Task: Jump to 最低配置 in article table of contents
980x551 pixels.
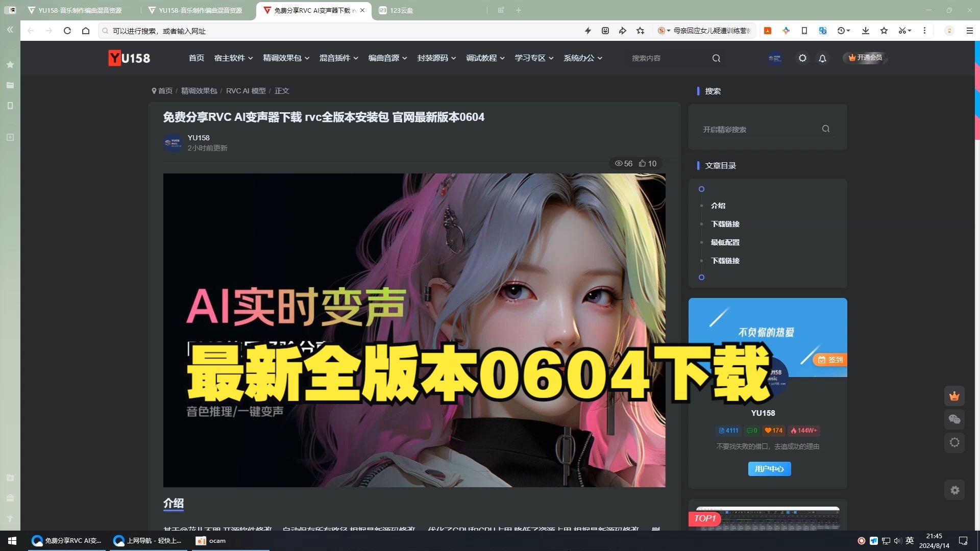Action: click(x=725, y=242)
